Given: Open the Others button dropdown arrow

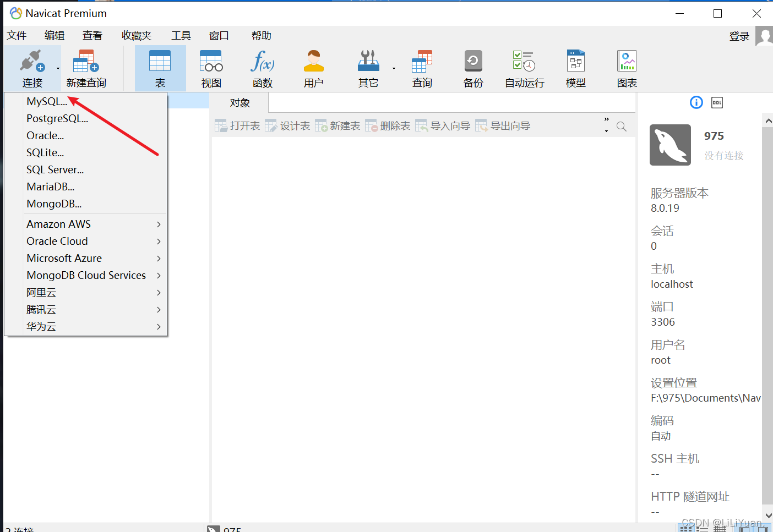Looking at the screenshot, I should [394, 69].
